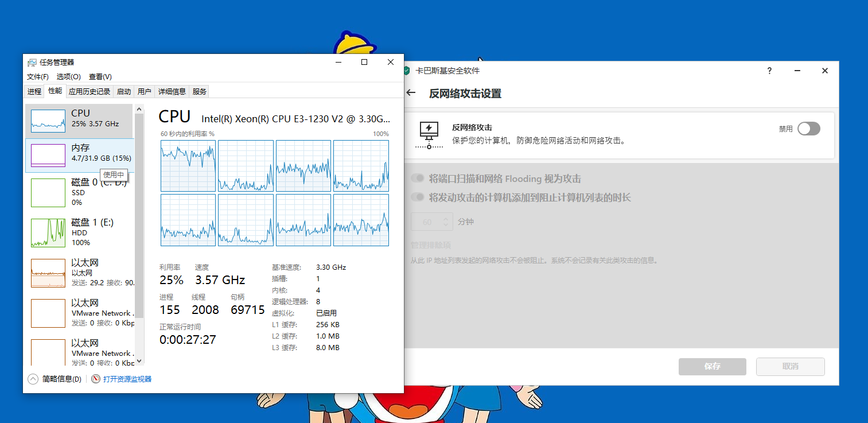The width and height of the screenshot is (868, 423).
Task: Click the bottom-right logical processor graph
Action: pyautogui.click(x=361, y=220)
